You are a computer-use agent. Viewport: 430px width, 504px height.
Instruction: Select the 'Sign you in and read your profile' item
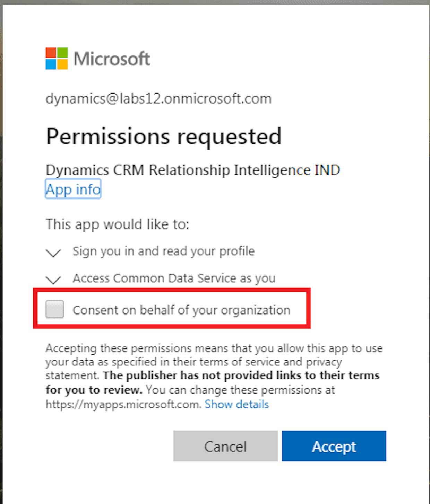click(164, 251)
